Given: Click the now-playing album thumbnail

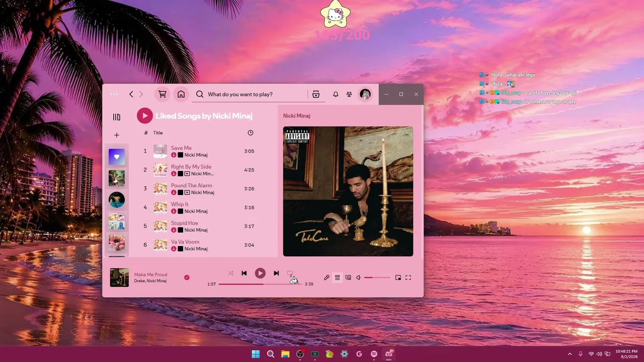Looking at the screenshot, I should (x=119, y=278).
